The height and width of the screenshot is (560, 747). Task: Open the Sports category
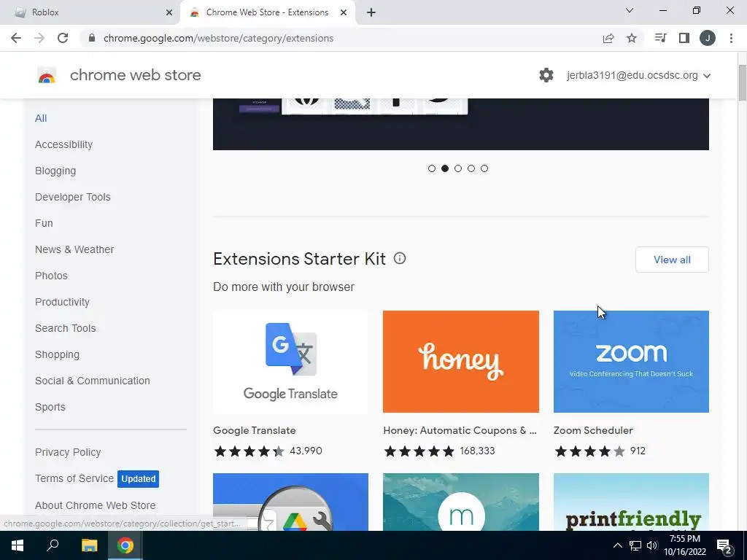[50, 407]
